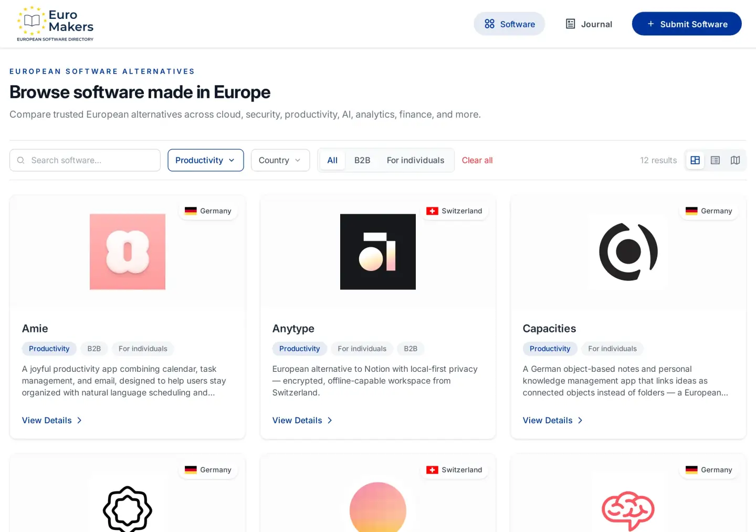The height and width of the screenshot is (532, 756).
Task: Open the Journal page
Action: point(589,24)
